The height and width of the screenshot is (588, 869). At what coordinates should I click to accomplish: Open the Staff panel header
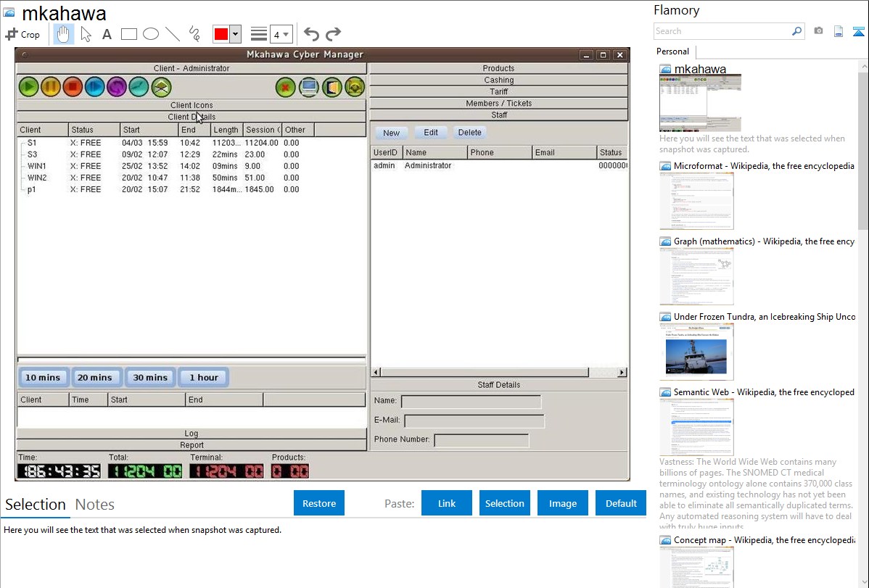(x=498, y=115)
